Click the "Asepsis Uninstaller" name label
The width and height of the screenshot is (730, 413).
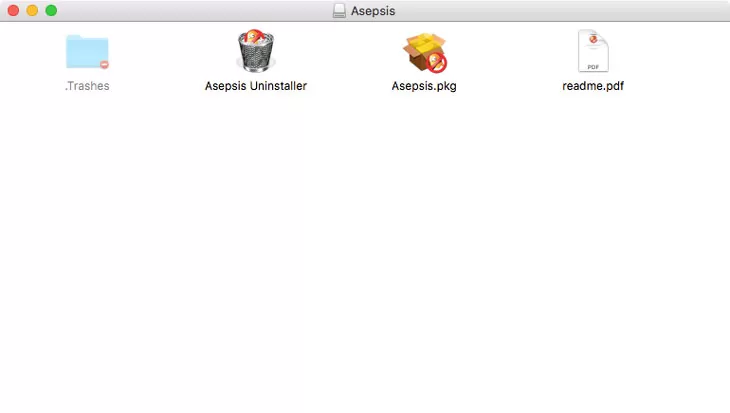[256, 86]
